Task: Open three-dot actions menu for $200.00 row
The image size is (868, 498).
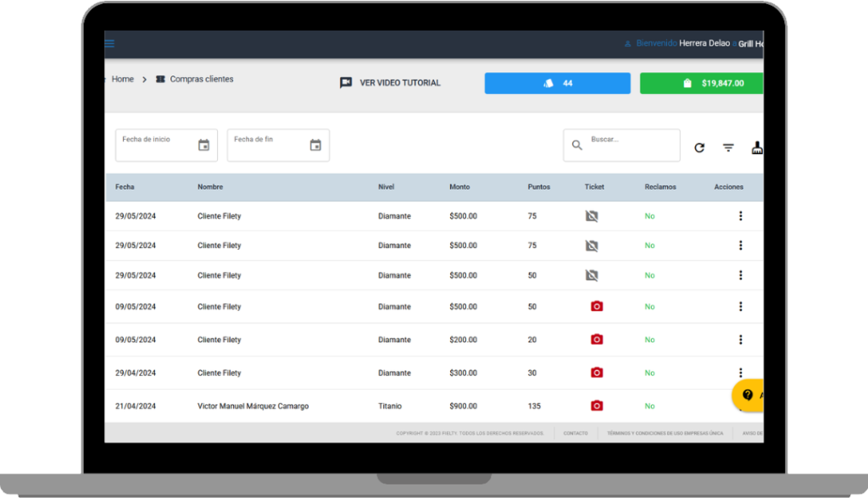Action: click(x=740, y=340)
